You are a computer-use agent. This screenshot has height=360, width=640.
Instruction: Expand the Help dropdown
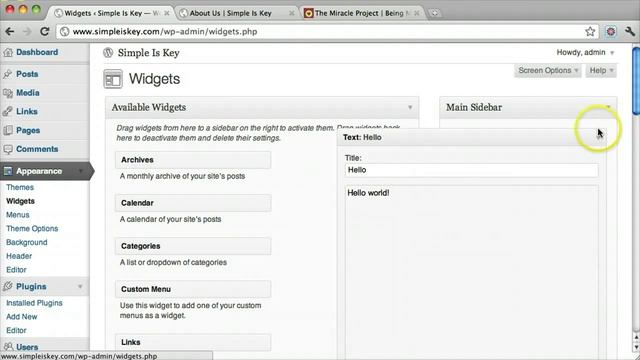601,71
